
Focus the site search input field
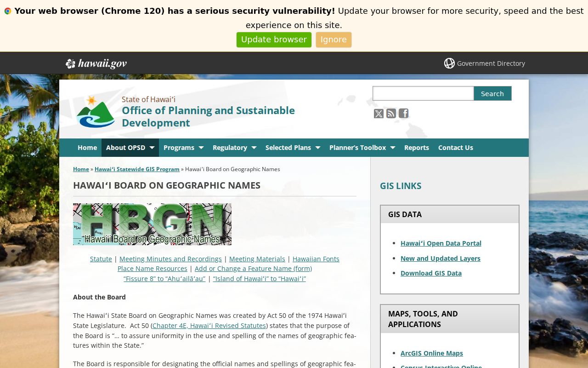pos(423,93)
